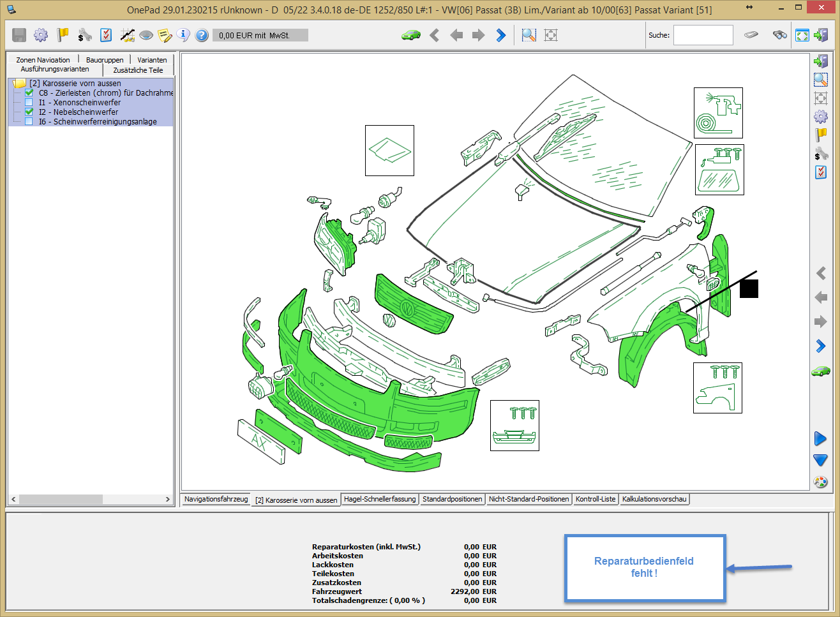Open the Navigationsfahrzeug bottom tab
The image size is (840, 617).
coord(216,499)
